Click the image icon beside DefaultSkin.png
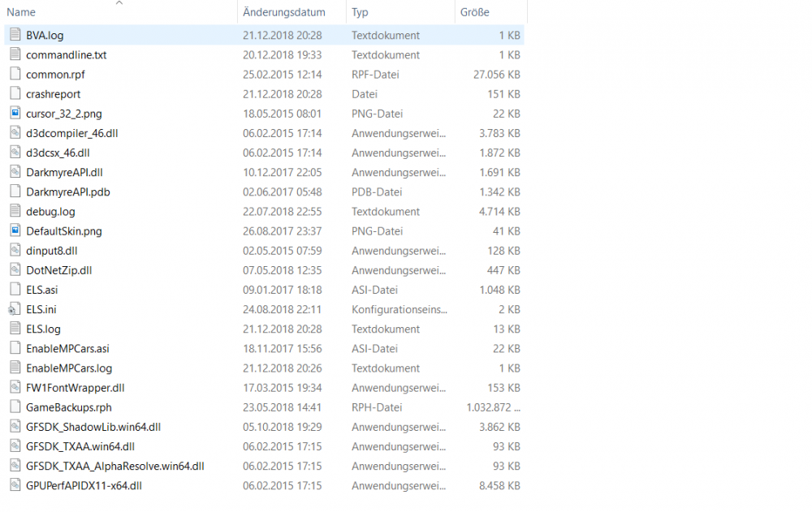Viewport: 812px width, 512px height. pos(13,230)
